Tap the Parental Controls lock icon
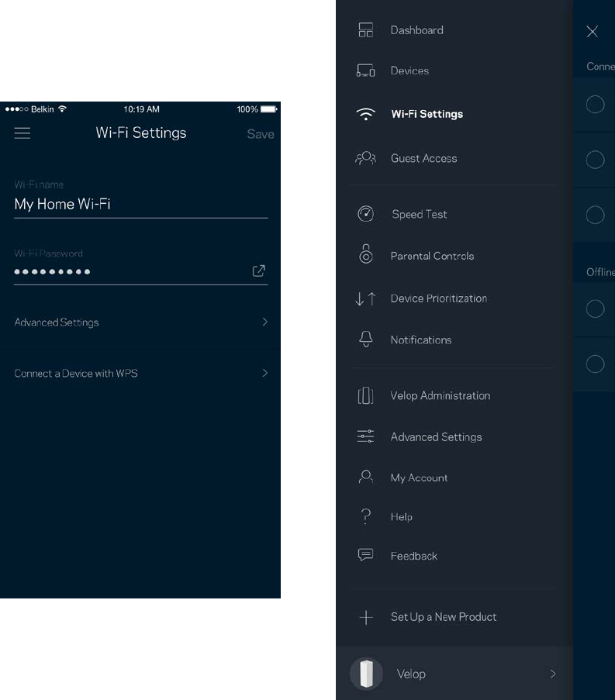The width and height of the screenshot is (615, 700). 366,254
